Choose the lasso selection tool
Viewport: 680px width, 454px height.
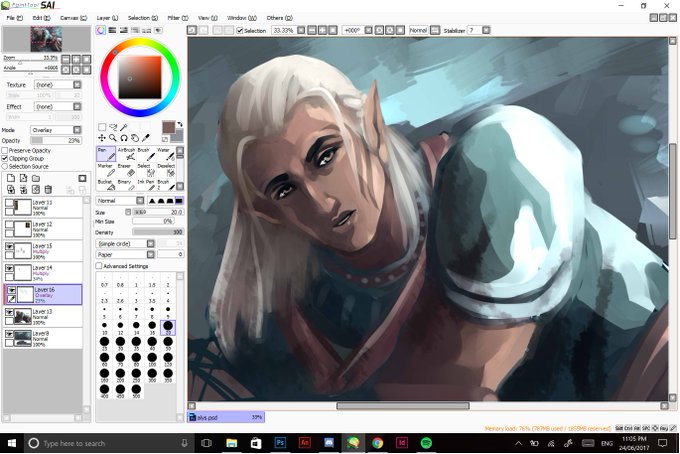tap(113, 127)
